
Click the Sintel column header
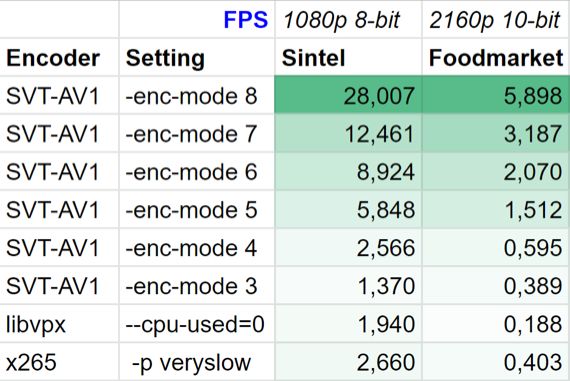pos(348,57)
